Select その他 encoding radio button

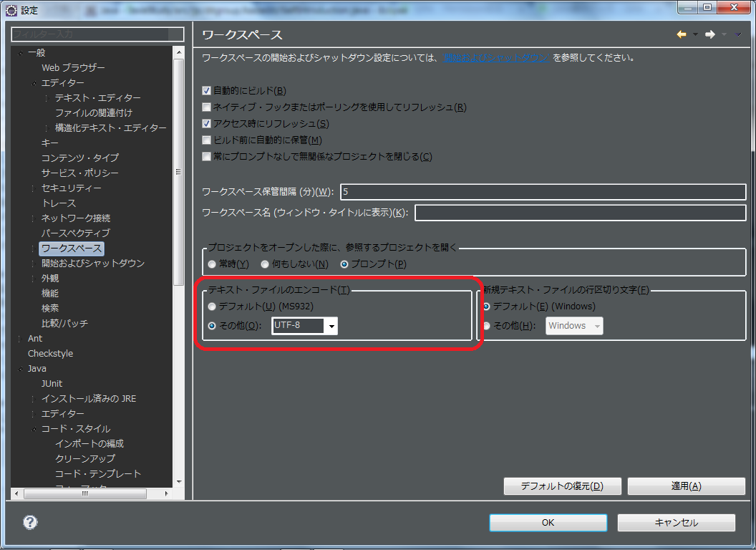[212, 326]
